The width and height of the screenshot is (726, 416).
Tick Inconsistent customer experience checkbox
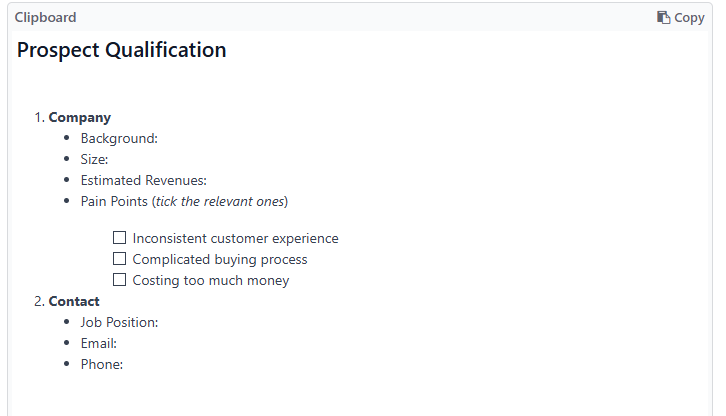[x=119, y=238]
